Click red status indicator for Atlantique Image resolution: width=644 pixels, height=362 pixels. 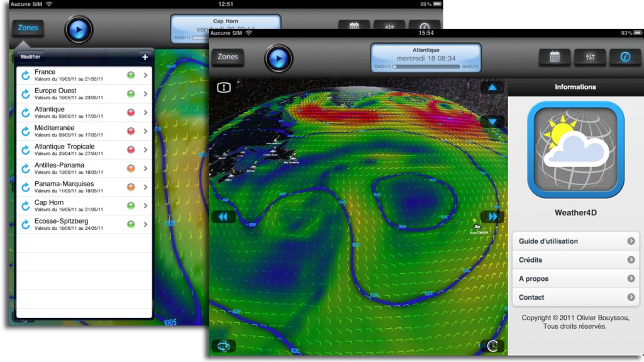(x=131, y=112)
